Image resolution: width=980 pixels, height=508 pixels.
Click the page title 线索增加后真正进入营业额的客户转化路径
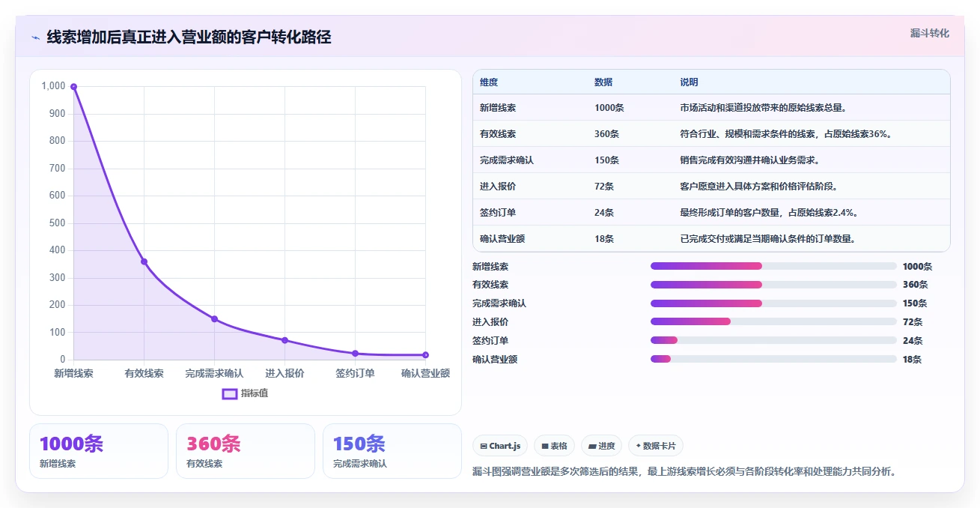(189, 37)
